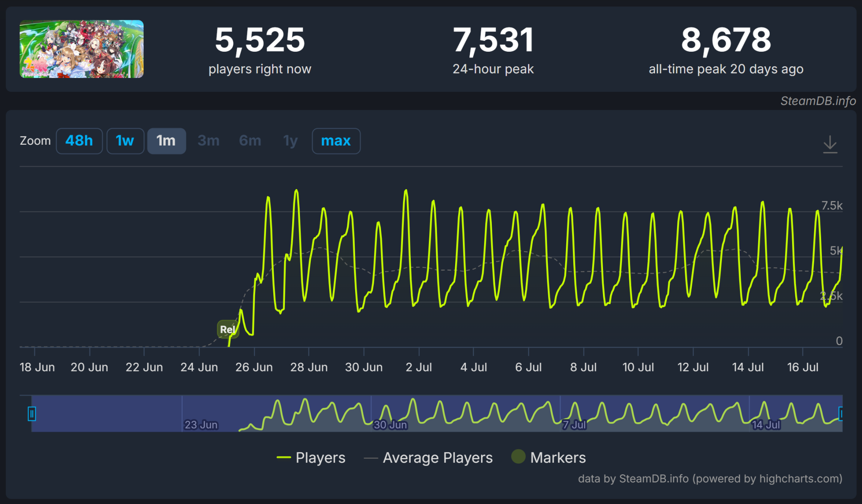The width and height of the screenshot is (862, 504).
Task: Click the disabled 1y zoom option
Action: pos(290,141)
